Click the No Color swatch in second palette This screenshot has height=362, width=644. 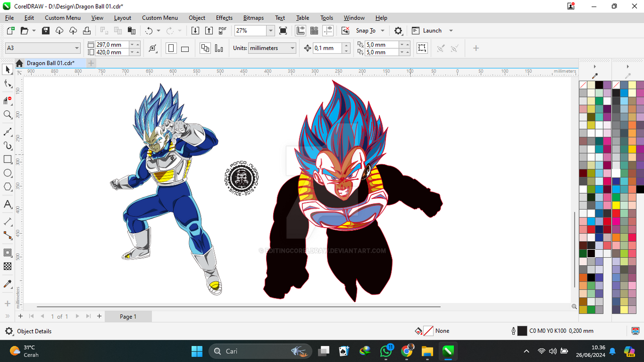click(616, 85)
